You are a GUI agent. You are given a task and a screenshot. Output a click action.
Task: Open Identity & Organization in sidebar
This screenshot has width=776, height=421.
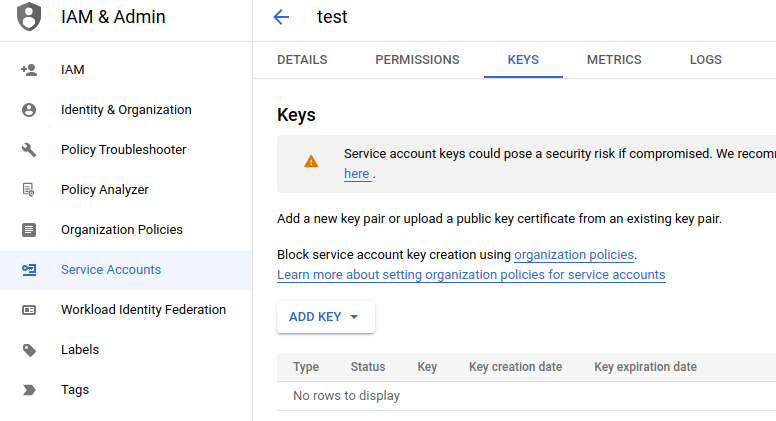[x=126, y=110]
